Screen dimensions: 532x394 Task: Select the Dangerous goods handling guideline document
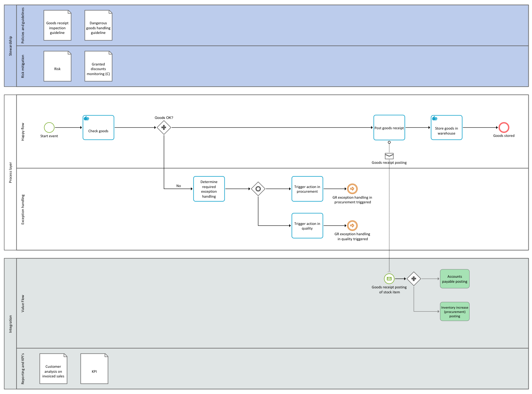pyautogui.click(x=98, y=25)
